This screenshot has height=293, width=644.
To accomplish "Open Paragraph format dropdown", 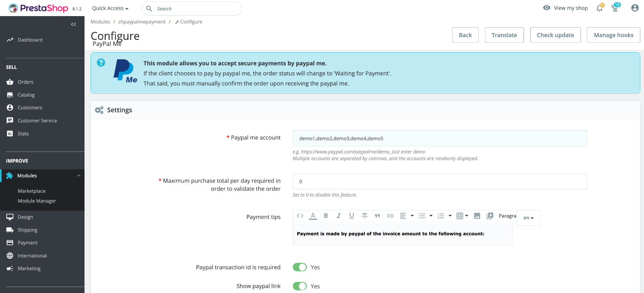I will pyautogui.click(x=507, y=216).
